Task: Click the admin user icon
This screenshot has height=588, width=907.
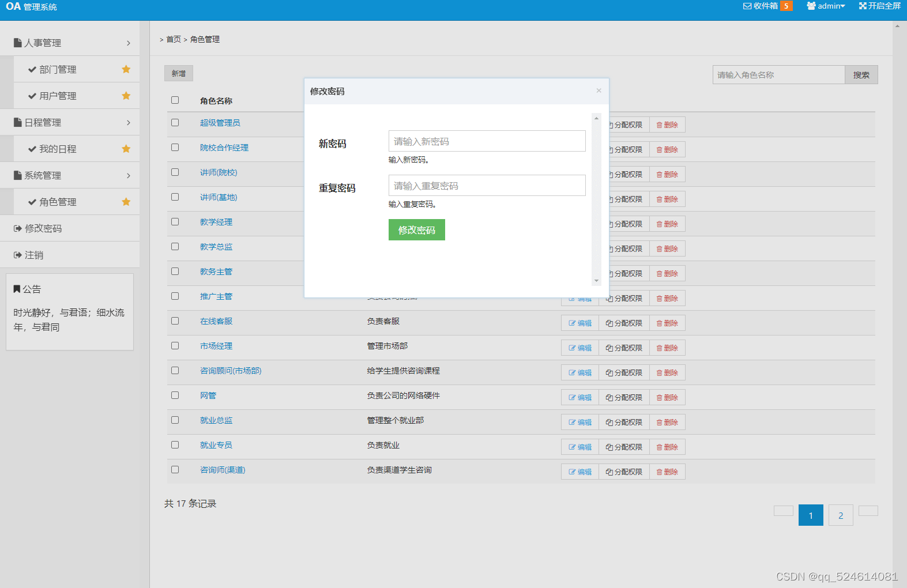Action: pyautogui.click(x=811, y=6)
